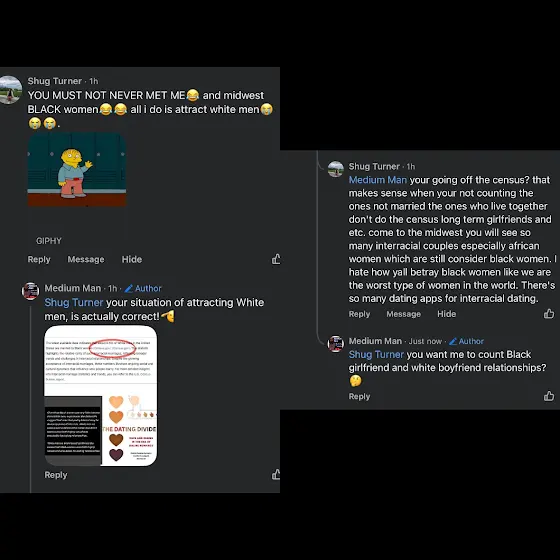The width and height of the screenshot is (560, 560).
Task: Like Medium Man's 'Just now' reply
Action: click(549, 396)
